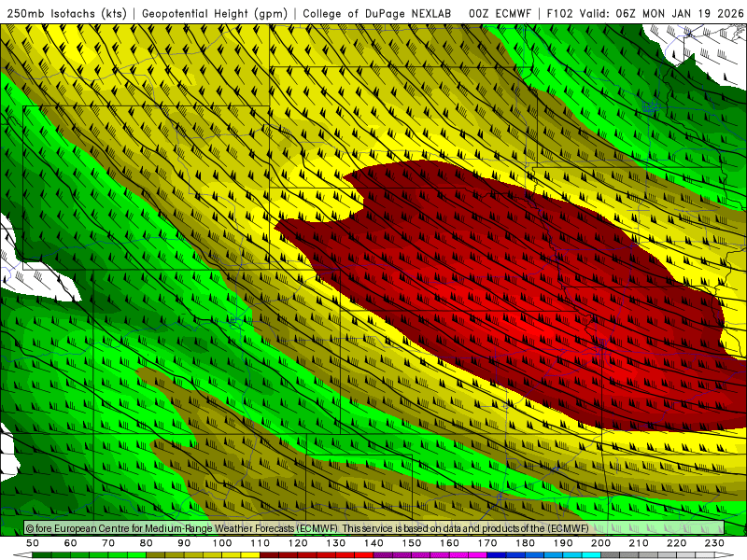The width and height of the screenshot is (747, 560).
Task: Click the legend label '80'
Action: click(x=147, y=543)
